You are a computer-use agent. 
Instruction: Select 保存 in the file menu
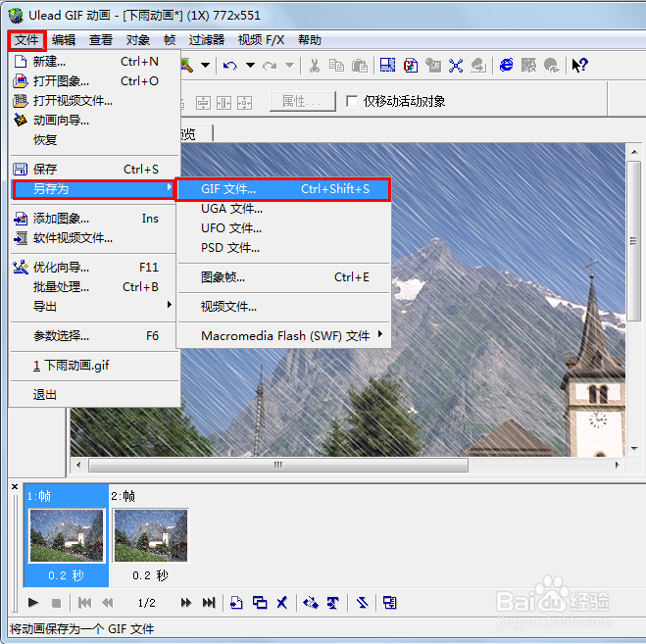pyautogui.click(x=94, y=169)
